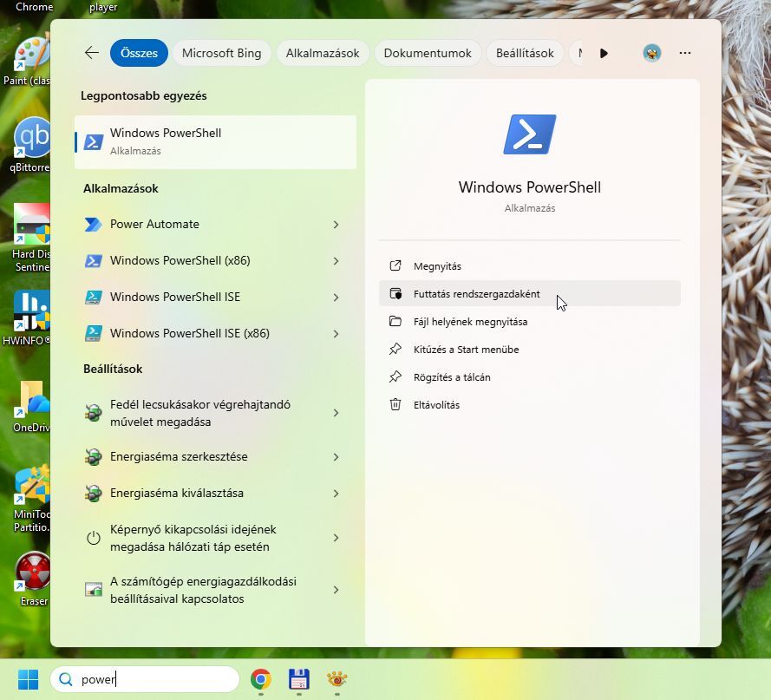Expand Képernyő kikapcsolási setting chevron
771x700 pixels.
tap(336, 538)
